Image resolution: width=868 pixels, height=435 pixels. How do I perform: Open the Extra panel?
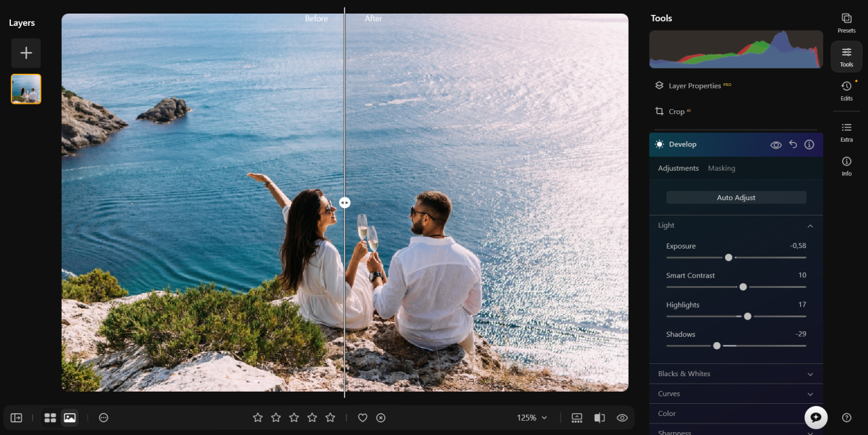[x=846, y=132]
